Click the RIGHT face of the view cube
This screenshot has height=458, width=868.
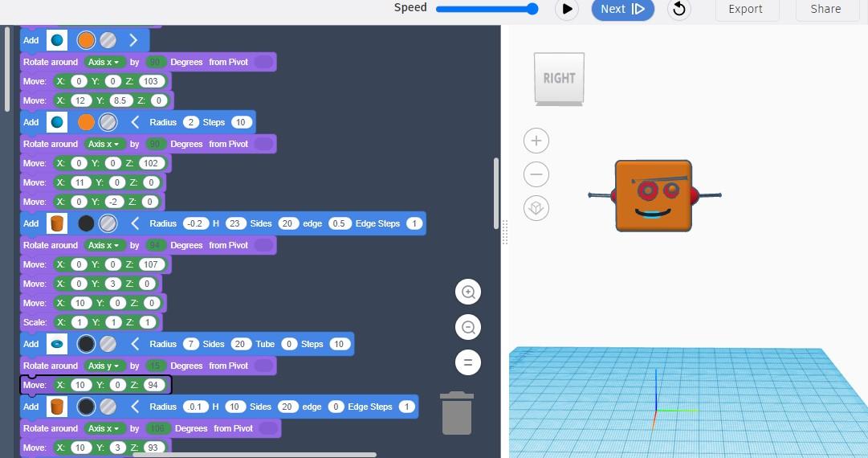[x=559, y=77]
